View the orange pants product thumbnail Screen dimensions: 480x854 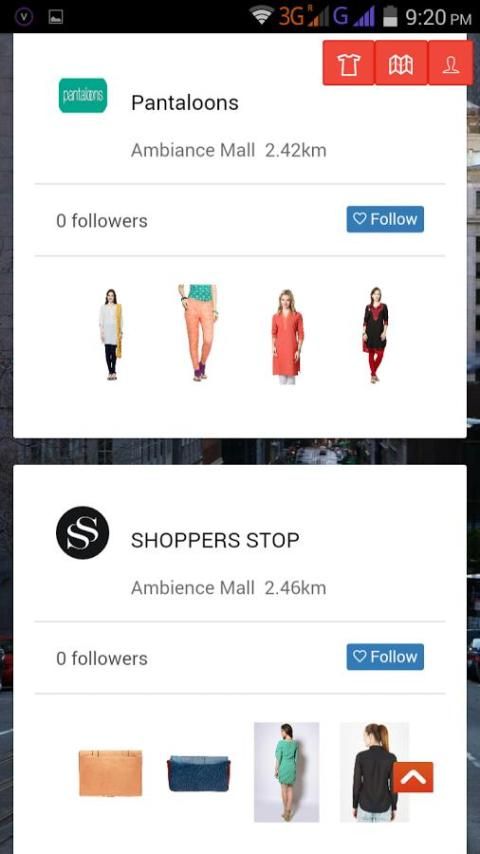pyautogui.click(x=198, y=332)
